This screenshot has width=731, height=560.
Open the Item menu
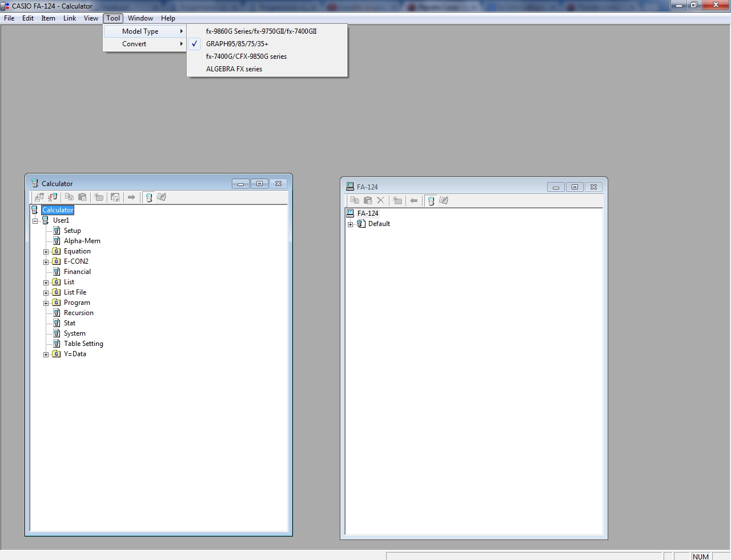pyautogui.click(x=49, y=18)
